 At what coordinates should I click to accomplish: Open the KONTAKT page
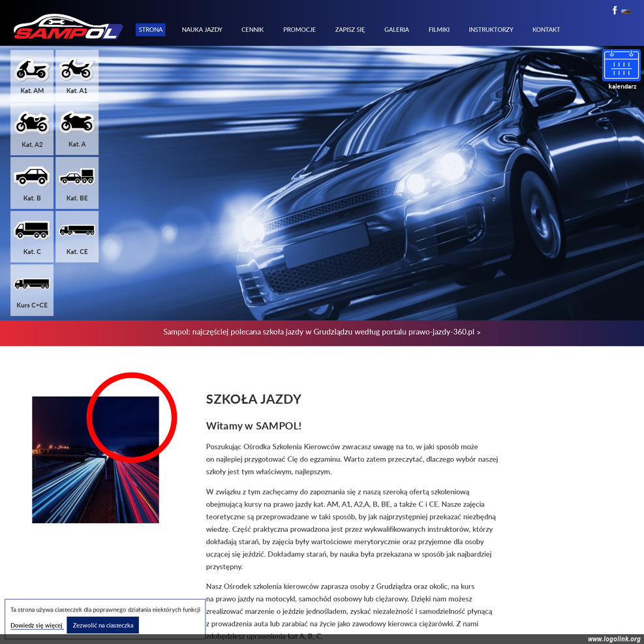tap(546, 29)
